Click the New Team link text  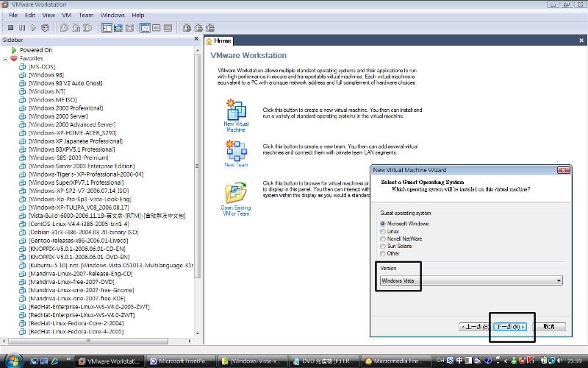coord(236,165)
